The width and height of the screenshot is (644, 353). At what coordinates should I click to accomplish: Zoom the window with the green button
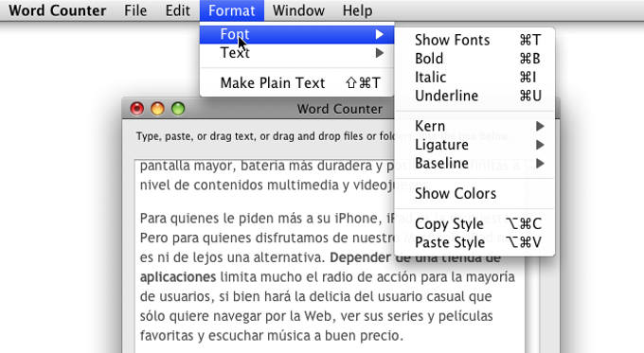178,109
